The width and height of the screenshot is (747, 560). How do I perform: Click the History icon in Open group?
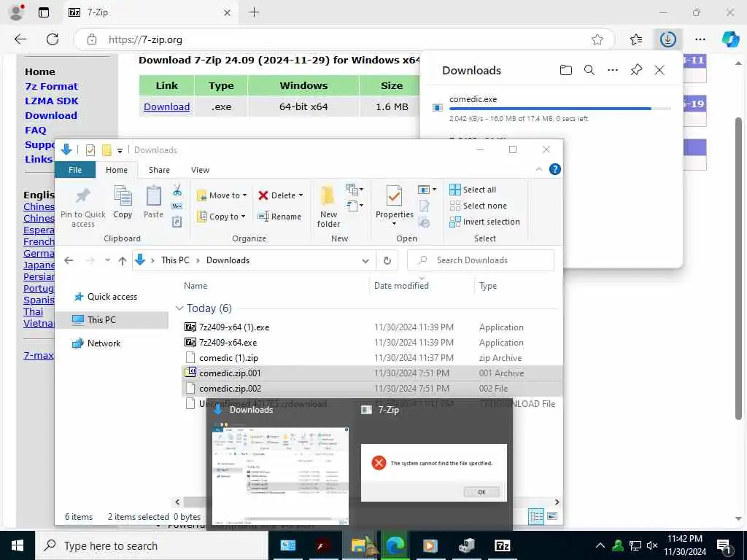pos(424,222)
